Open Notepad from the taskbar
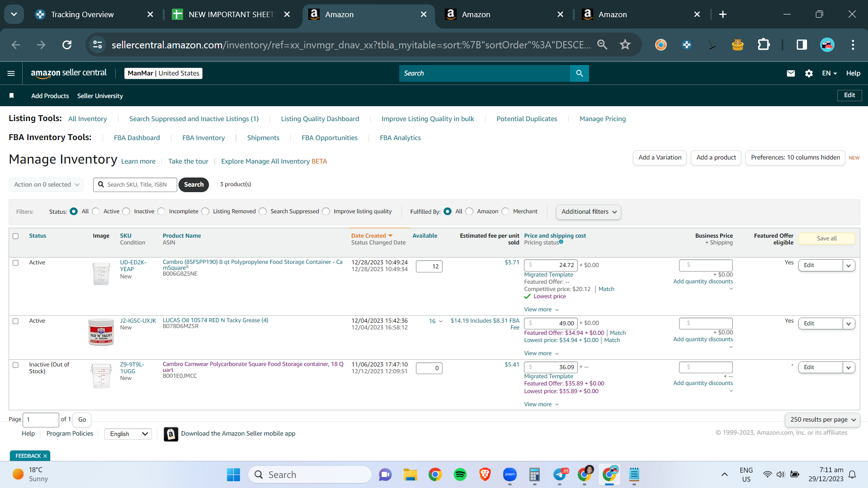 click(634, 474)
